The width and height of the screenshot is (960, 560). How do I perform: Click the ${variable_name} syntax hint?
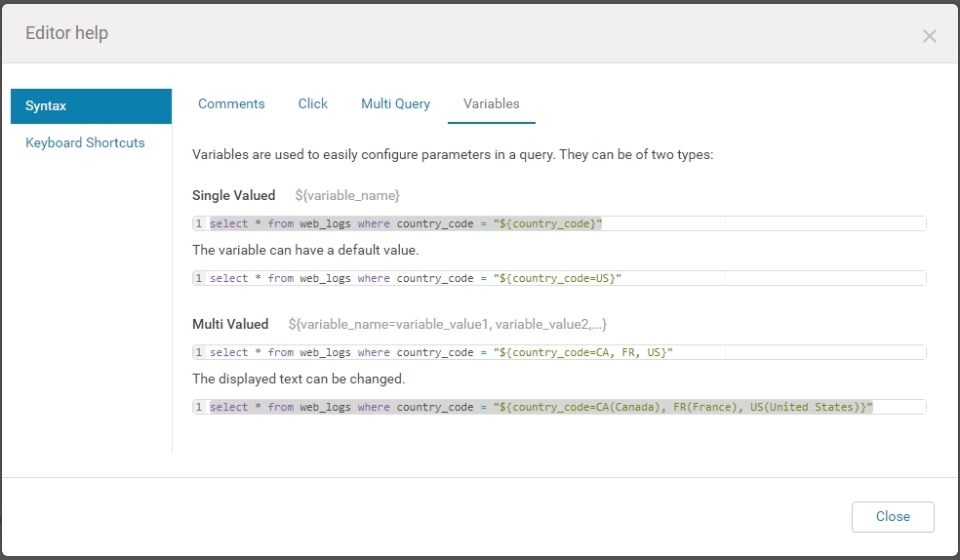point(347,195)
